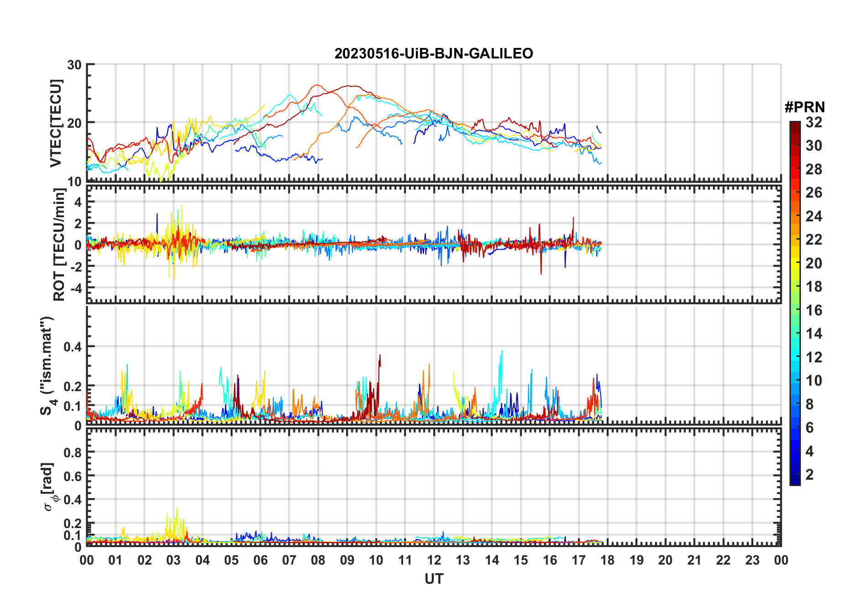Click the 12 tick label on UT axis
Image resolution: width=868 pixels, height=607 pixels.
(x=434, y=560)
